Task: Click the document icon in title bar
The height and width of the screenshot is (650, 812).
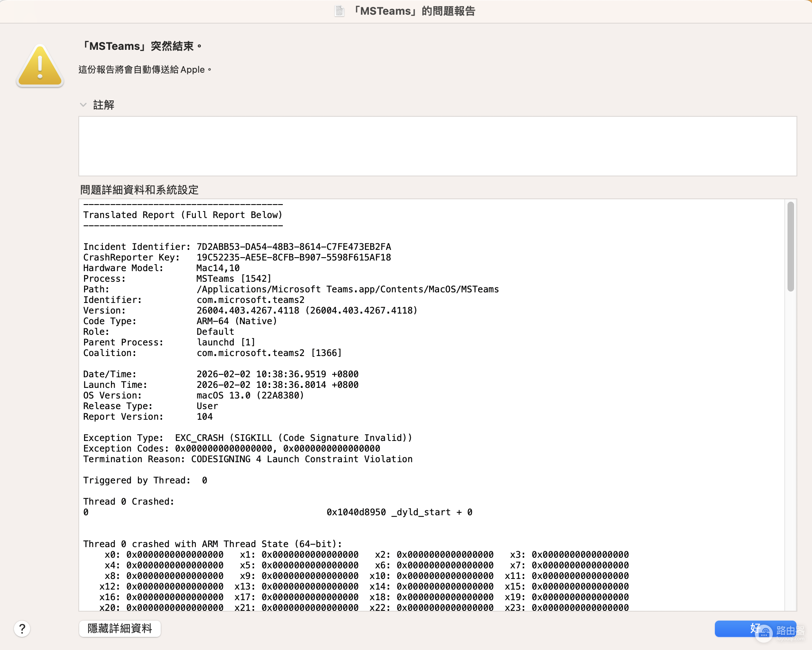Action: tap(339, 11)
